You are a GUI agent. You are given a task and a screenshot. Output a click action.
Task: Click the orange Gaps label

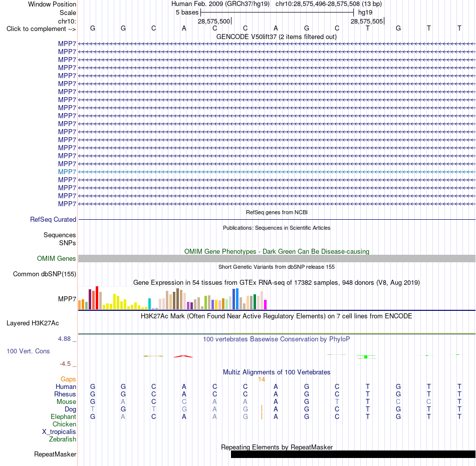(x=68, y=379)
